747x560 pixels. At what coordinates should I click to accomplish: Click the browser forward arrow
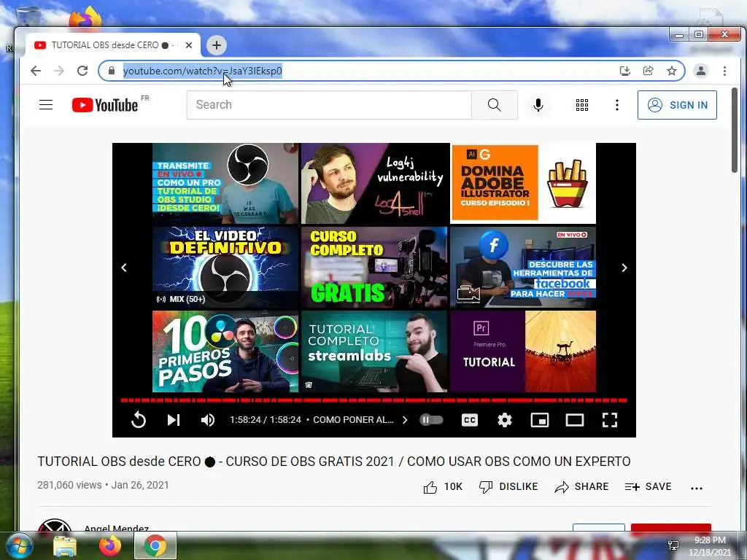[x=59, y=71]
